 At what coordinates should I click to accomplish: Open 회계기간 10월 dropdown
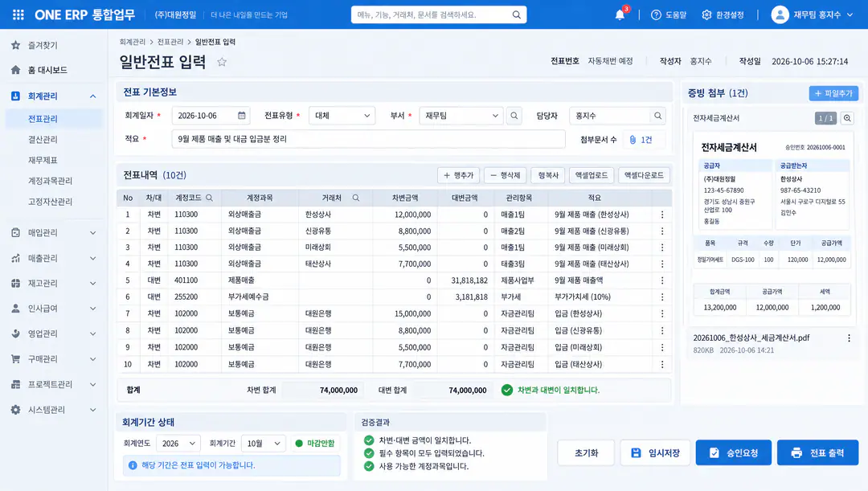[x=264, y=444]
